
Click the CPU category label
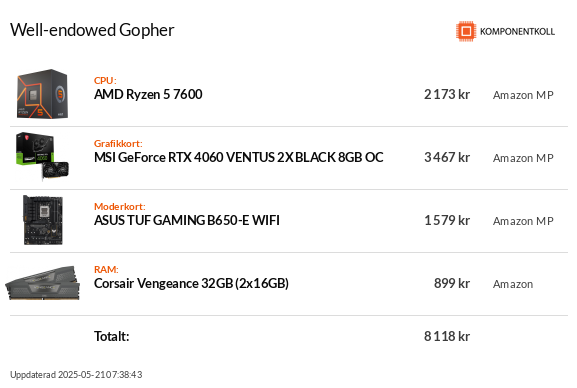pos(105,81)
